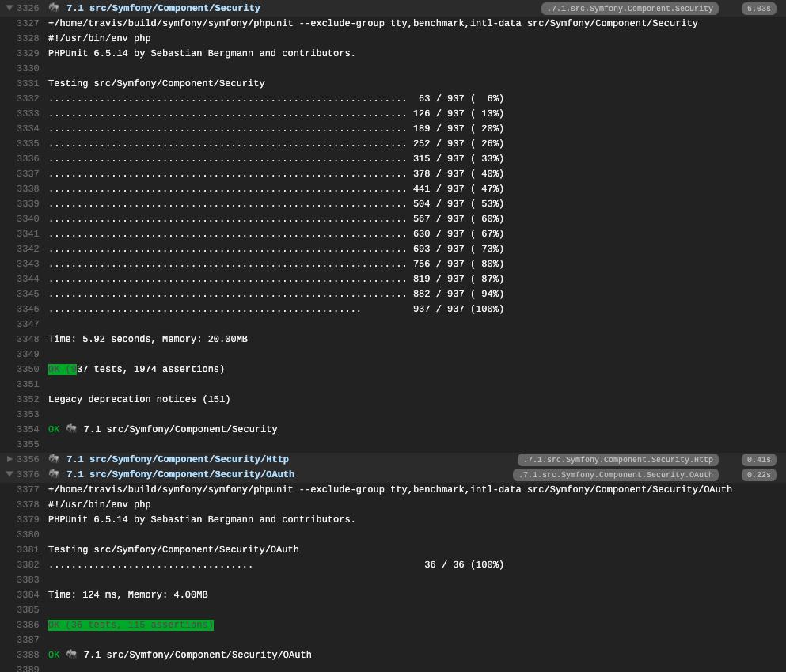Click green OK text on line 3388

click(x=54, y=655)
